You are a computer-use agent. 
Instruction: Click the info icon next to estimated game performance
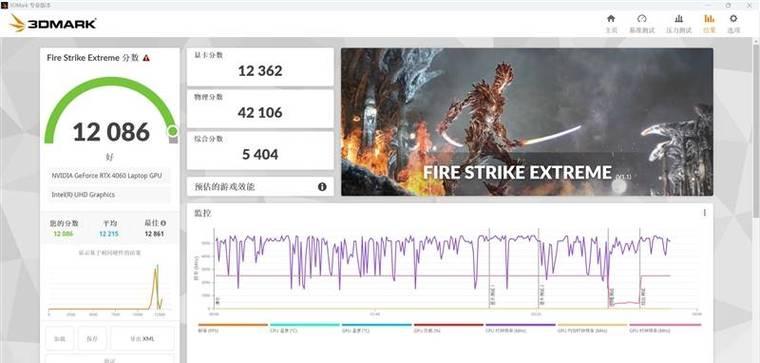click(322, 187)
